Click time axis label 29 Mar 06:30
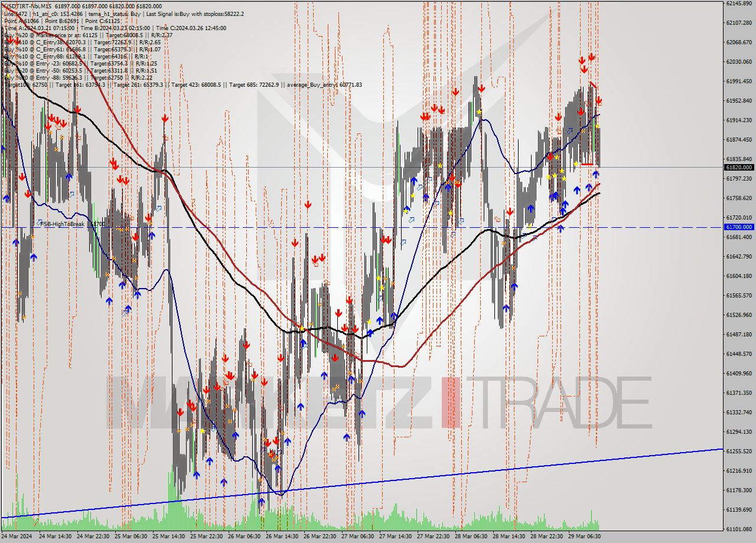Viewport: 756px width, 543px height. coord(585,537)
